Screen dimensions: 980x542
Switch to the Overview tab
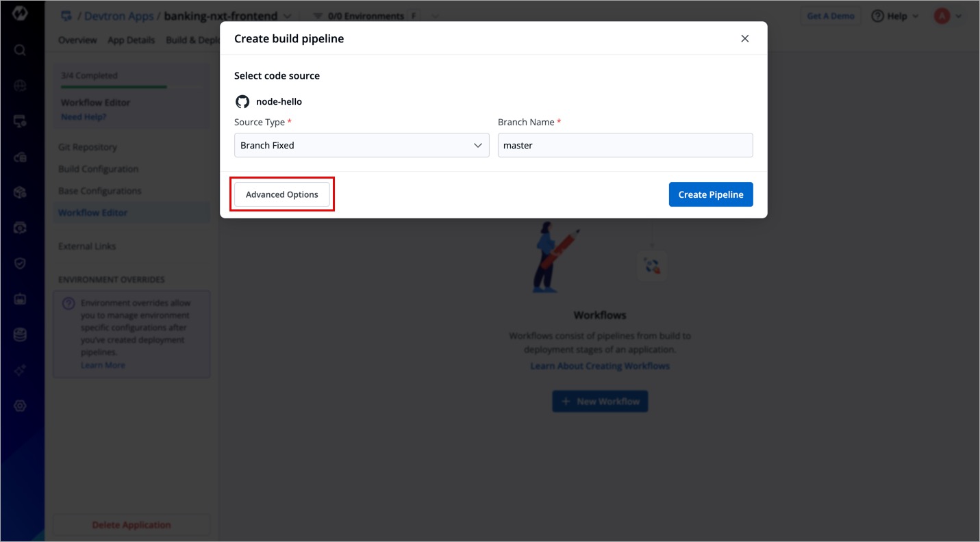click(x=77, y=40)
